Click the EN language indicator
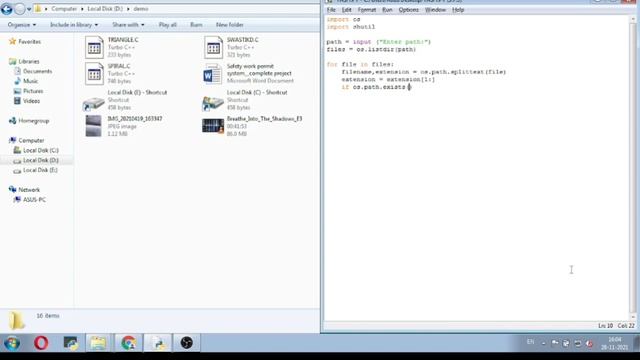Screen dimensions: 640x360 [530, 342]
